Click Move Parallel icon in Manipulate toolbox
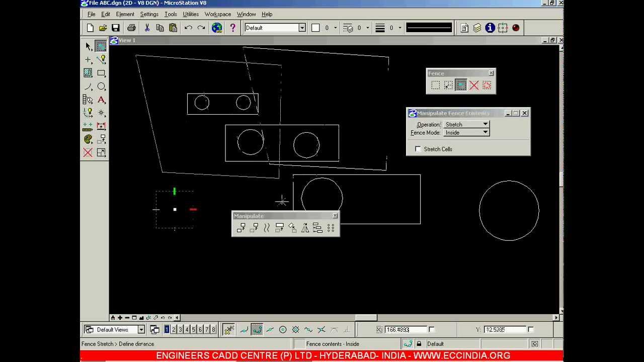644x362 pixels. click(x=267, y=228)
